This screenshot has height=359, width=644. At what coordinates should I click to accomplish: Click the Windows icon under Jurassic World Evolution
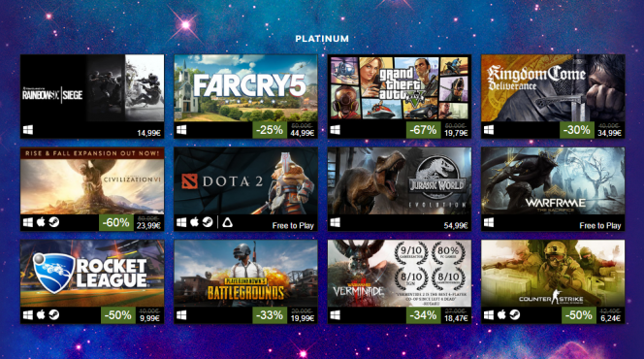tap(336, 222)
